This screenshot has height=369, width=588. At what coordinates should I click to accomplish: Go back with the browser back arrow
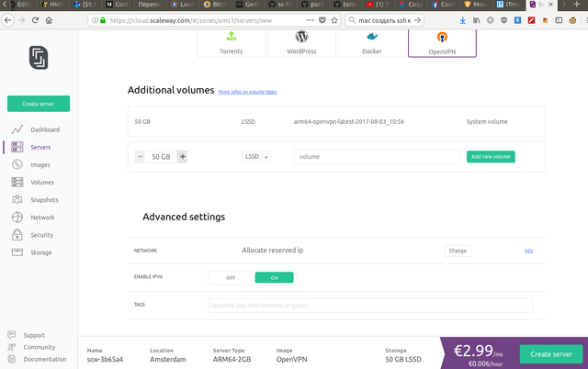click(x=8, y=20)
